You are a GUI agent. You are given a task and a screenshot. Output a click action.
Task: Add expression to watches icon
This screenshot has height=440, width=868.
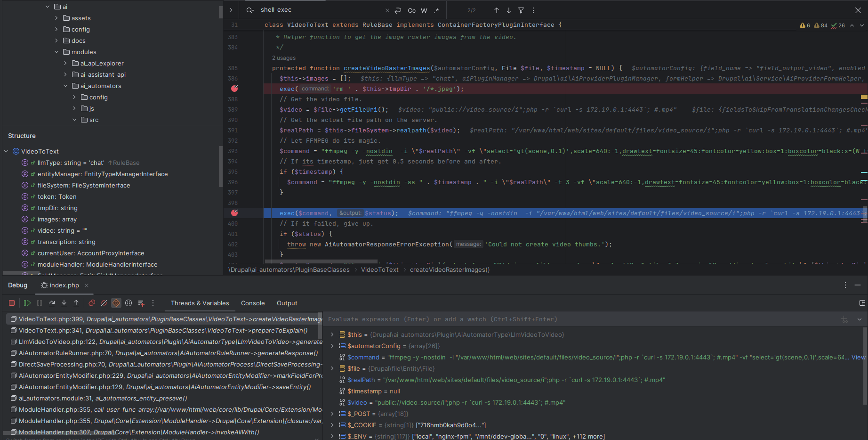click(x=845, y=319)
